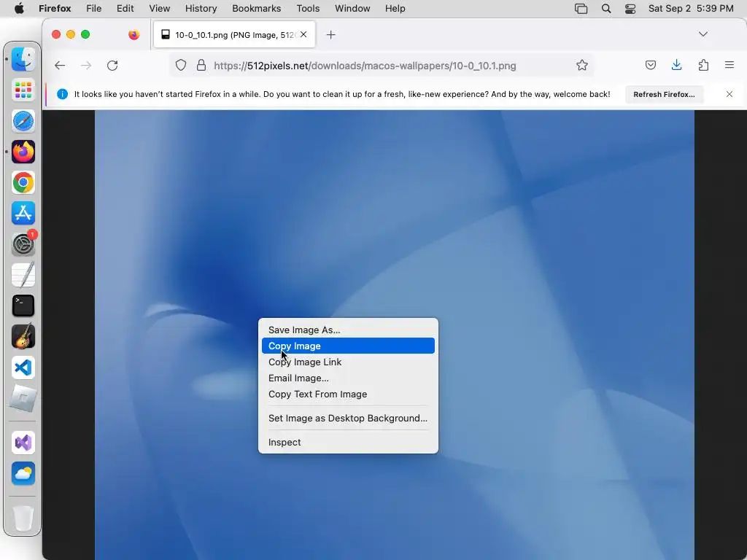Image resolution: width=747 pixels, height=560 pixels.
Task: Open the Firefox hamburger menu
Action: coord(729,65)
